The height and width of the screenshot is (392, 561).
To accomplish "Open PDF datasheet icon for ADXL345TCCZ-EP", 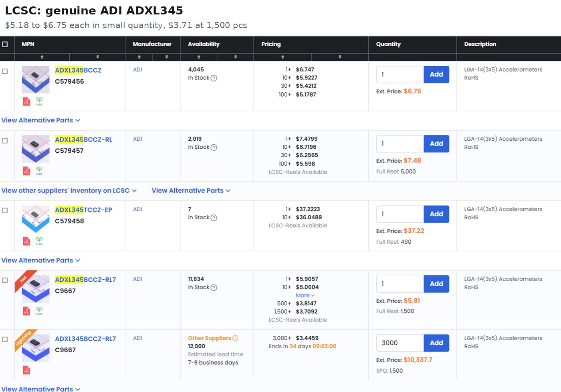I will click(x=26, y=241).
